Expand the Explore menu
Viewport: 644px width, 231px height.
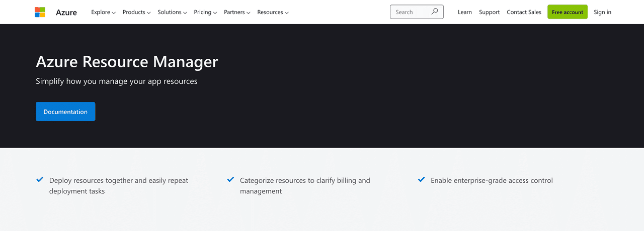(103, 12)
